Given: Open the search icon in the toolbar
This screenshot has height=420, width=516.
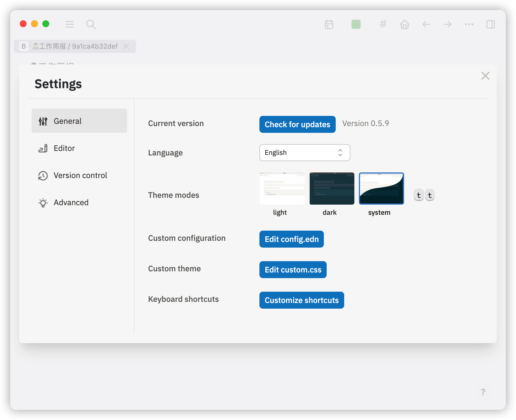Looking at the screenshot, I should 91,24.
